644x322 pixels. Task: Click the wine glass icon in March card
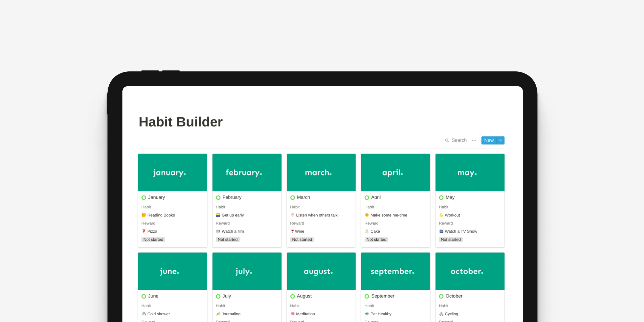tap(292, 231)
